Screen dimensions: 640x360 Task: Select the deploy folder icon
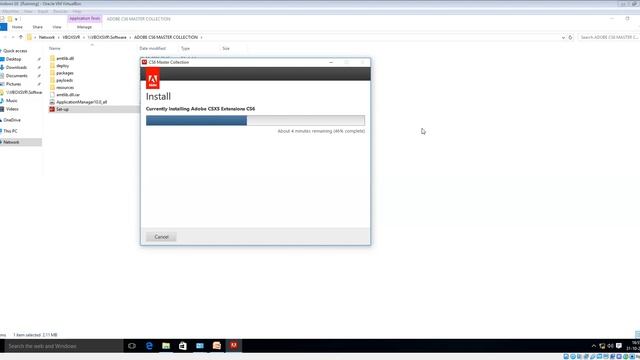pos(52,66)
